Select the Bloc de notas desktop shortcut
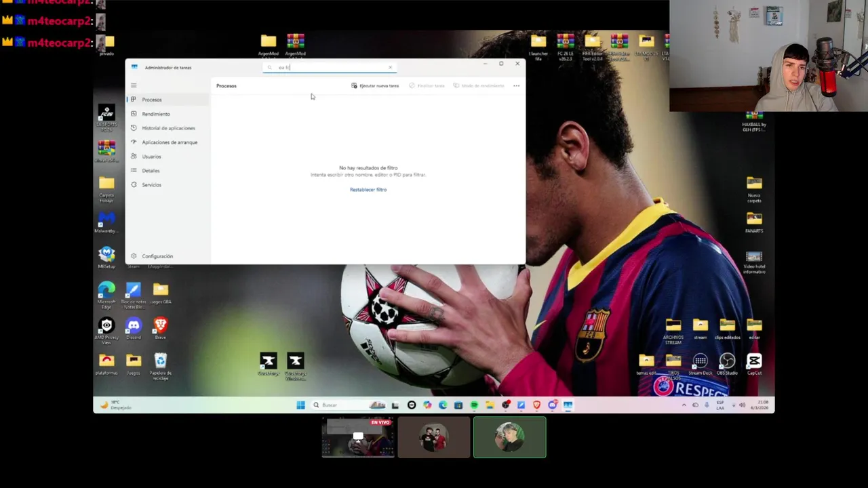 (x=134, y=296)
